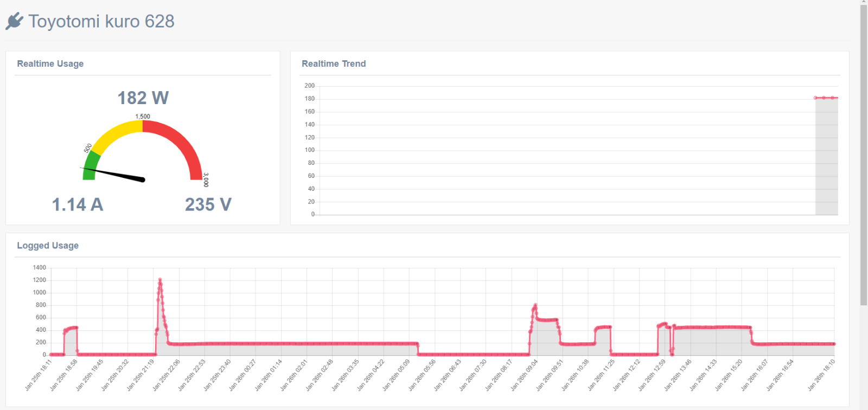The height and width of the screenshot is (410, 868).
Task: Click the Toyotomi kuro 628 page title
Action: coord(101,21)
